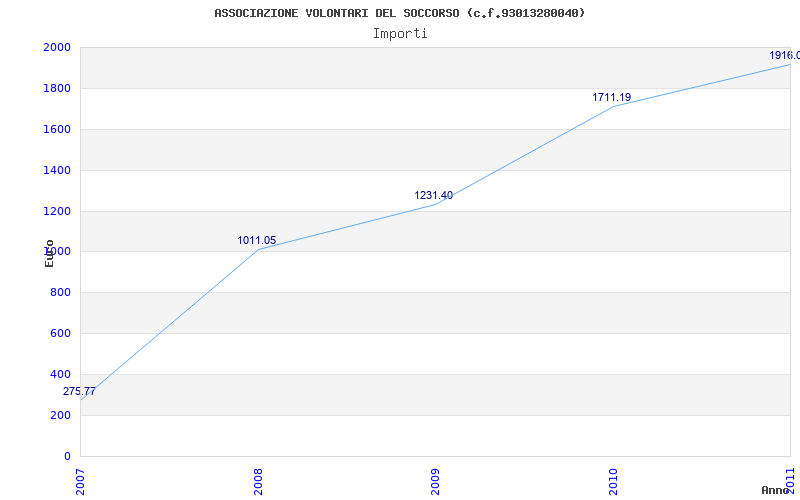The width and height of the screenshot is (800, 500).
Task: Click the line vertex at 2010
Action: (x=613, y=106)
